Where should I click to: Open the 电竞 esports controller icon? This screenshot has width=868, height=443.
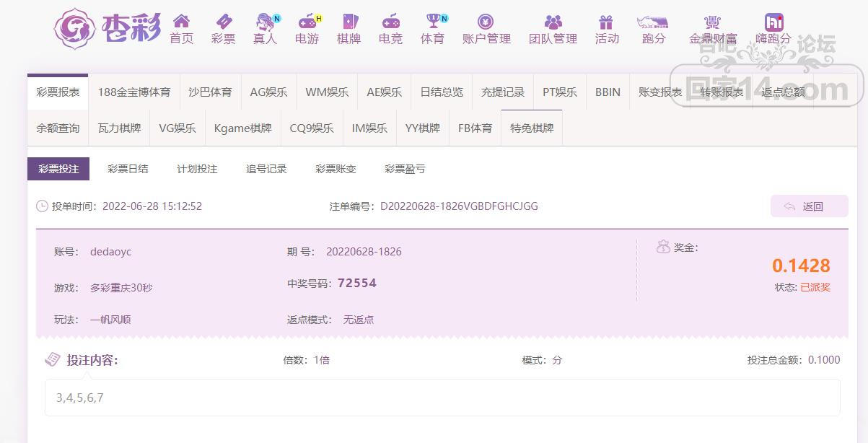[x=390, y=22]
